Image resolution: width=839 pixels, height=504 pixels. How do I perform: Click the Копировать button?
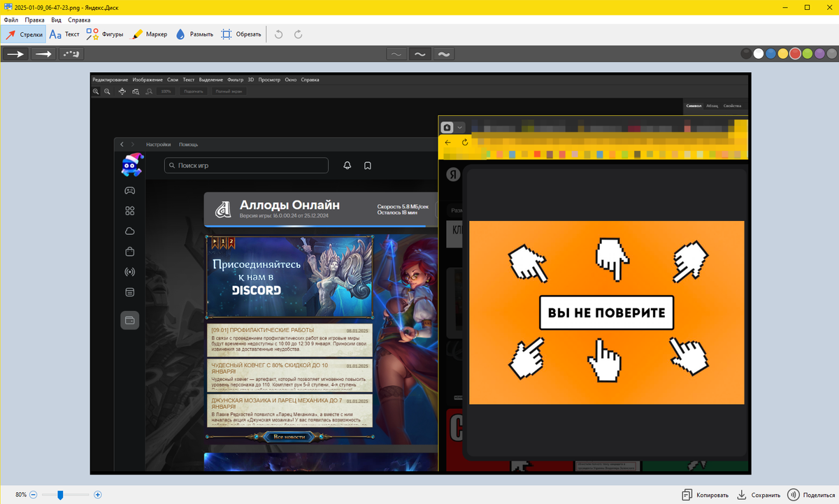[705, 495]
